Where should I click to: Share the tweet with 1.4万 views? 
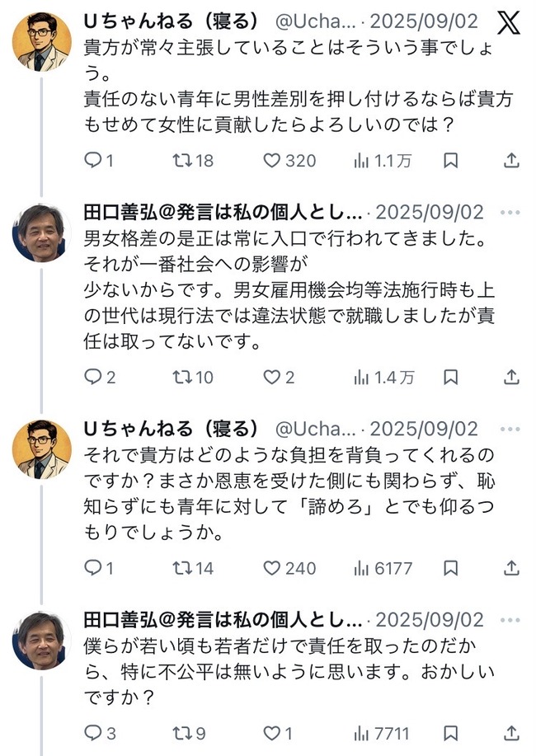(x=511, y=377)
